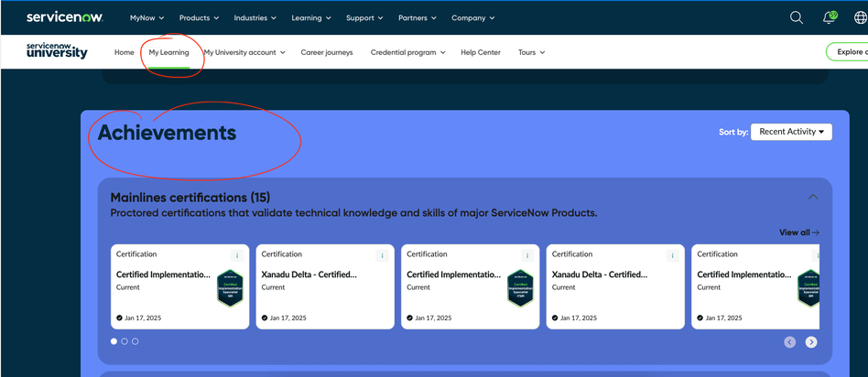Open the Recent Activity sort dropdown
The width and height of the screenshot is (868, 377).
pos(791,132)
